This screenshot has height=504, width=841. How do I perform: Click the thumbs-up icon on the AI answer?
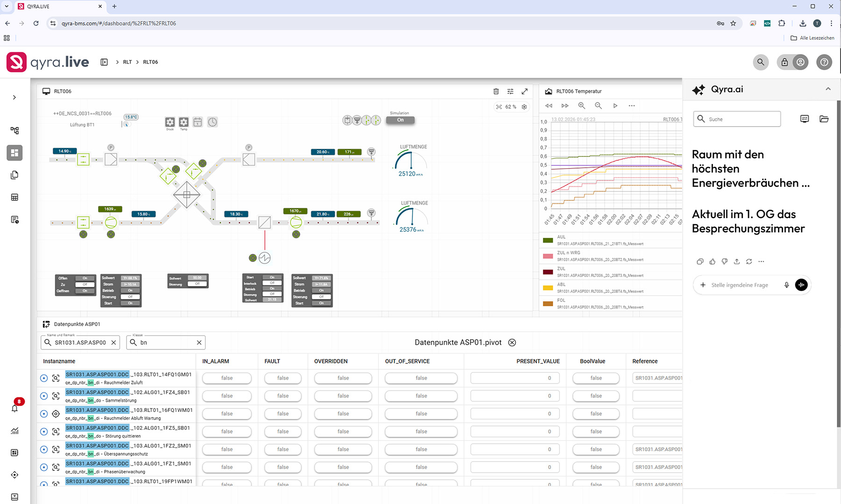[x=712, y=262]
